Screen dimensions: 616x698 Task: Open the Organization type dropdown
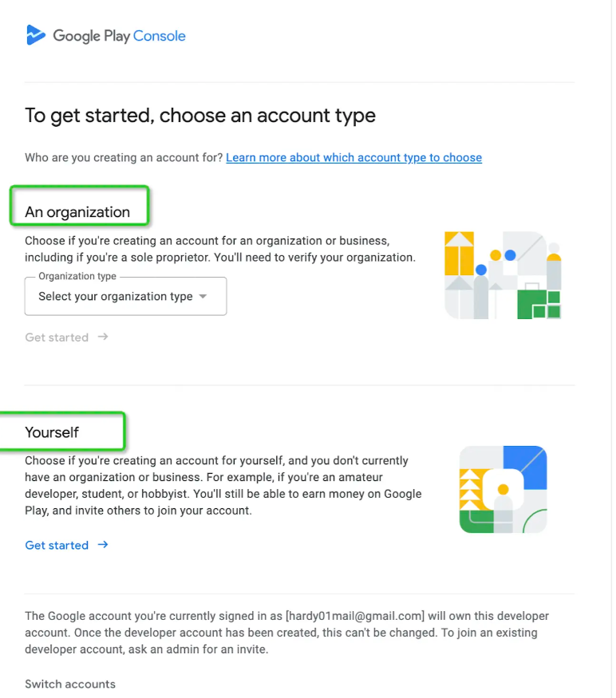click(x=125, y=297)
